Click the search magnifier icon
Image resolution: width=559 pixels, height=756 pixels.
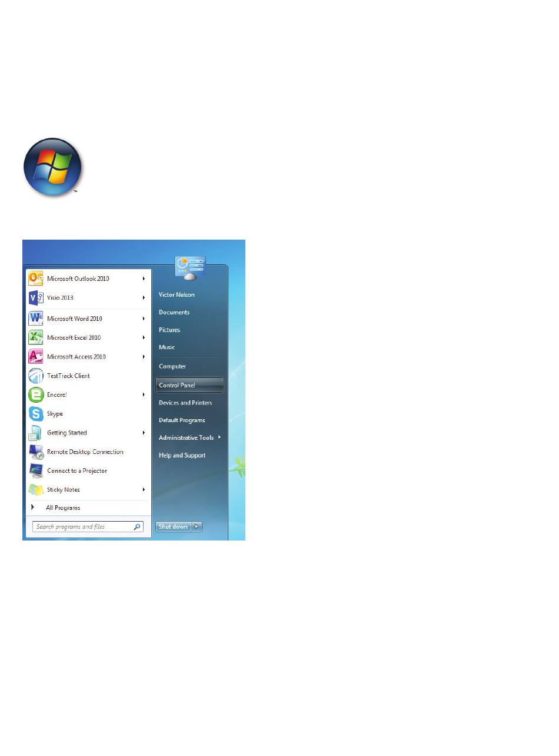click(137, 527)
